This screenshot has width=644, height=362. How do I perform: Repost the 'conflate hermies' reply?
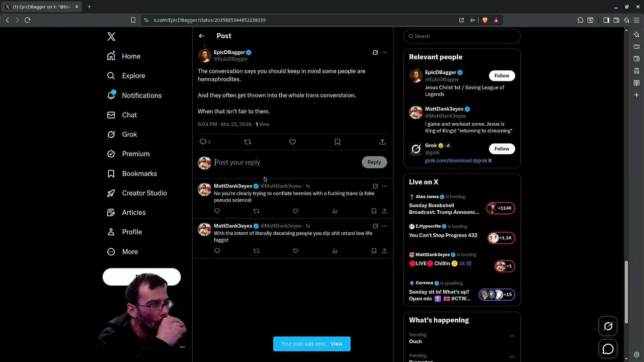256,211
